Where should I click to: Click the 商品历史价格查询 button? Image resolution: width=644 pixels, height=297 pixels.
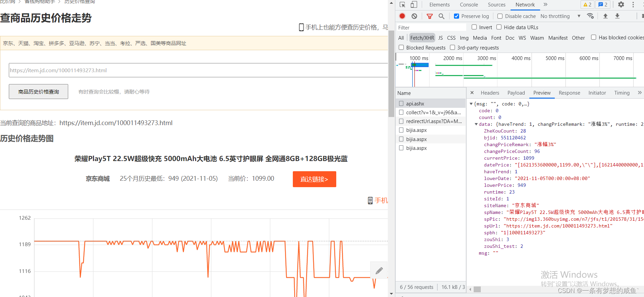39,92
